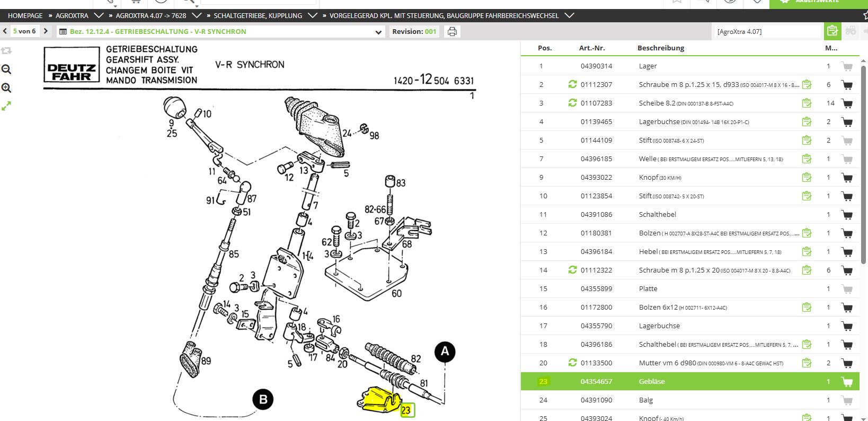Toggle the gray tractor filter icon
This screenshot has height=421, width=868.
[x=851, y=31]
